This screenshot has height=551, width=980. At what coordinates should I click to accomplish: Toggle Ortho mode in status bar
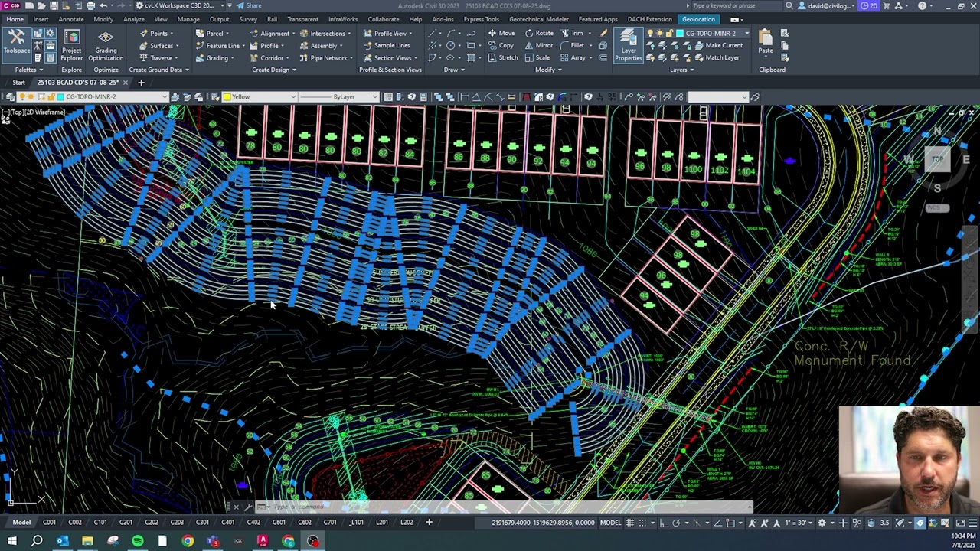click(x=664, y=523)
